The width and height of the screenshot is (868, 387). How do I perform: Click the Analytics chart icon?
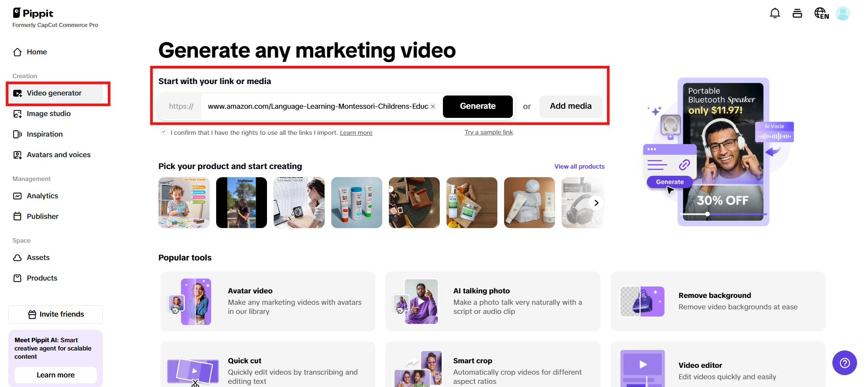point(17,196)
